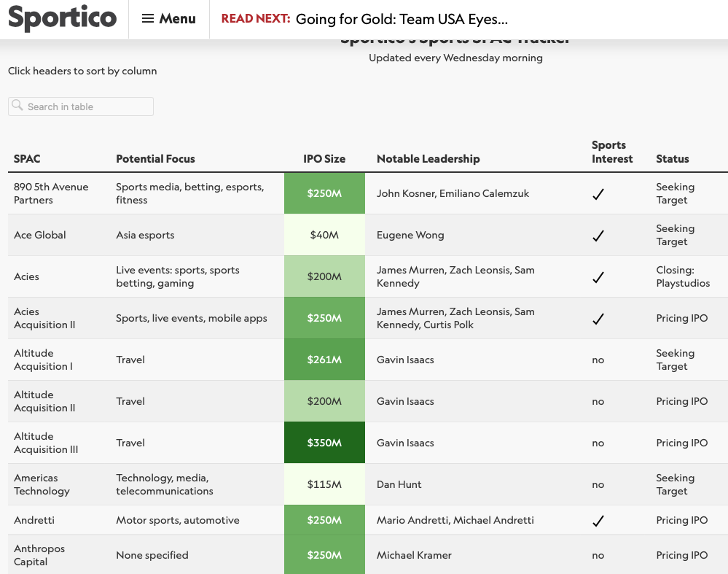
Task: Click the 'Eugene Wong' leadership cell
Action: 410,235
